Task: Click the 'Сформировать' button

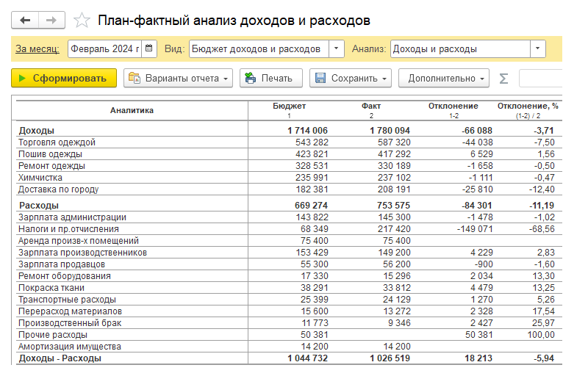Action: [x=64, y=78]
